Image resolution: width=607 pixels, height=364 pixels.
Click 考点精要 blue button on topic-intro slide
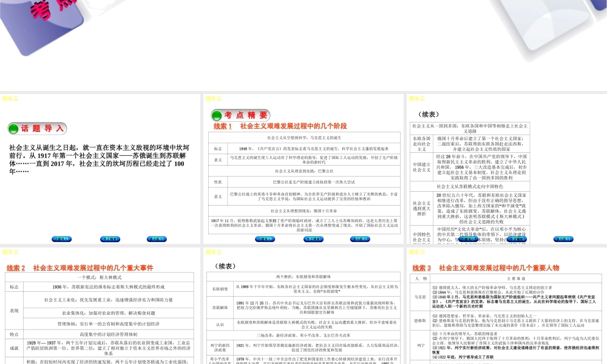[110, 239]
